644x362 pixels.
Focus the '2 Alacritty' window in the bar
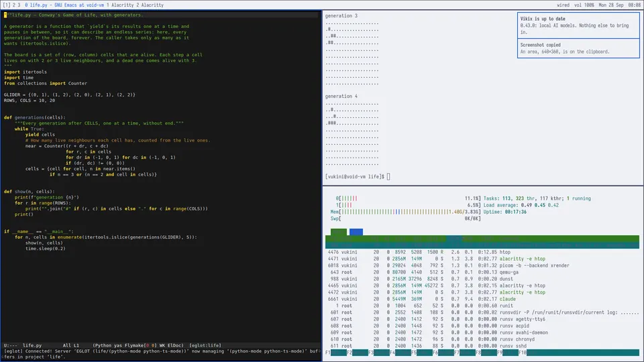click(150, 5)
